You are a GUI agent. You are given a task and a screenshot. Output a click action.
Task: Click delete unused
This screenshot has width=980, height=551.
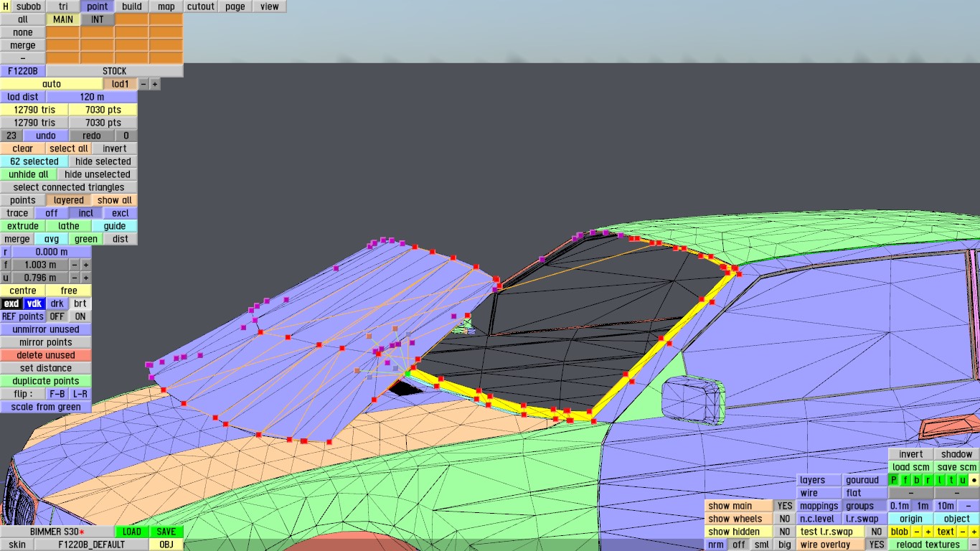[x=46, y=355]
